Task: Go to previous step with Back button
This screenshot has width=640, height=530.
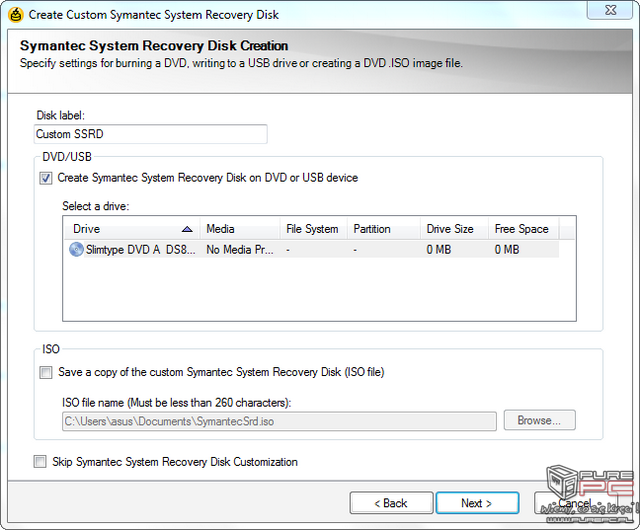Action: pyautogui.click(x=391, y=503)
